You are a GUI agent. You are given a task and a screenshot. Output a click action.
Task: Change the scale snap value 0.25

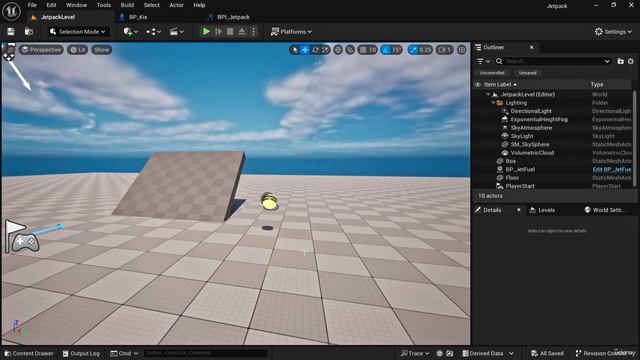click(x=425, y=50)
